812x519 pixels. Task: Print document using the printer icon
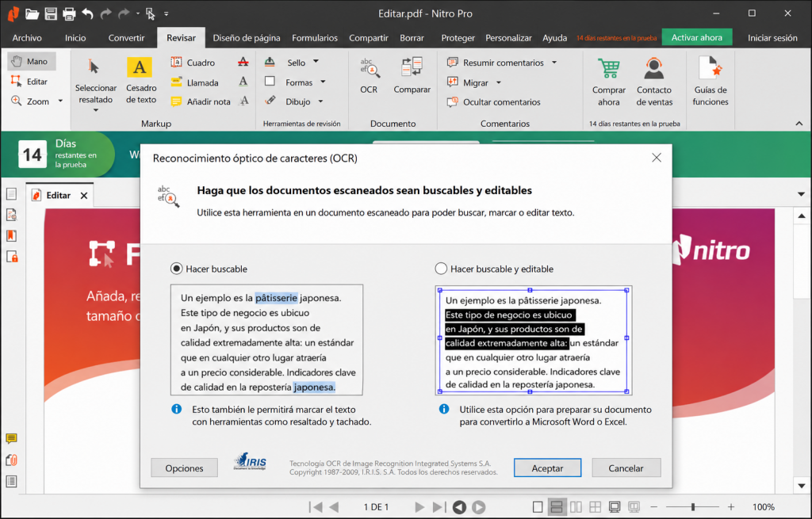(69, 14)
